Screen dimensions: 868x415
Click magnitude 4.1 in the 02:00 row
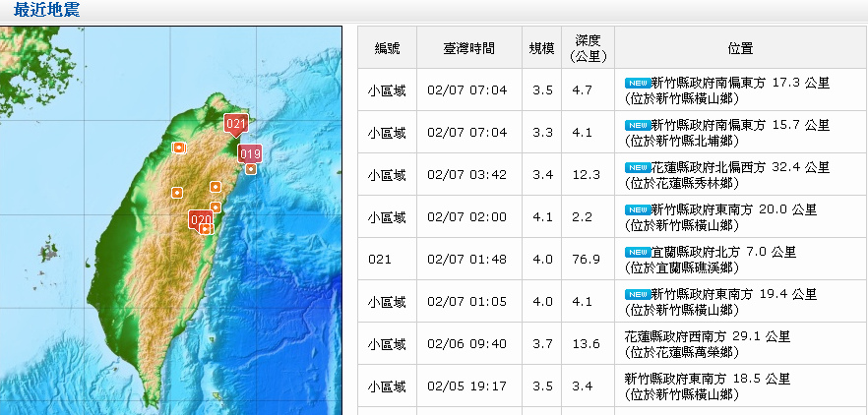click(x=542, y=217)
